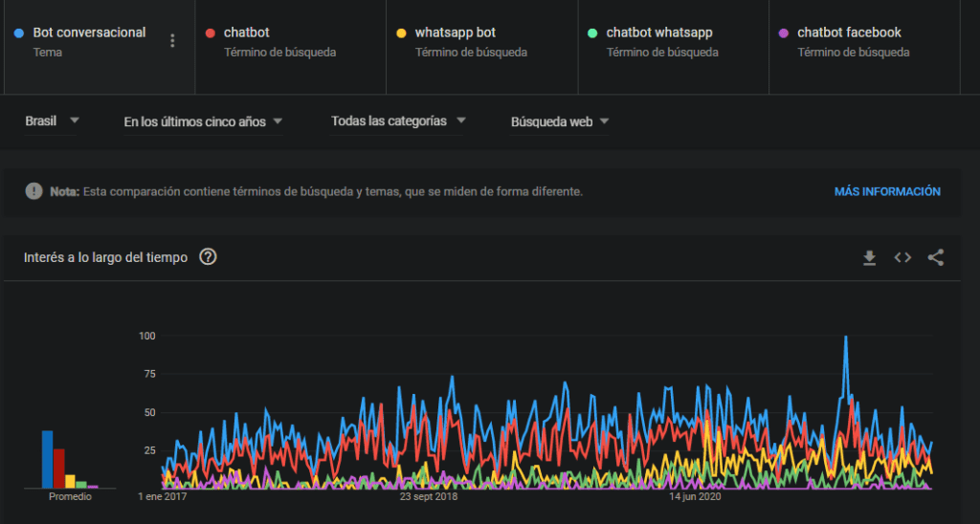Viewport: 980px width, 524px height.
Task: Click the green dot next to chatbot whatsapp
Action: [x=592, y=33]
